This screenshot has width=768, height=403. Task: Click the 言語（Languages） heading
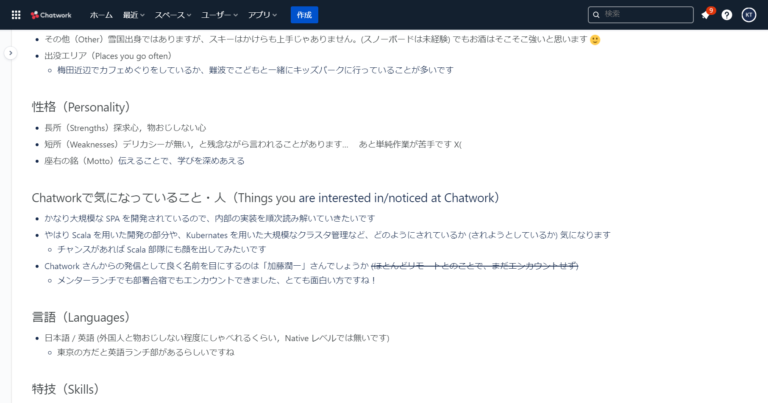[80, 316]
